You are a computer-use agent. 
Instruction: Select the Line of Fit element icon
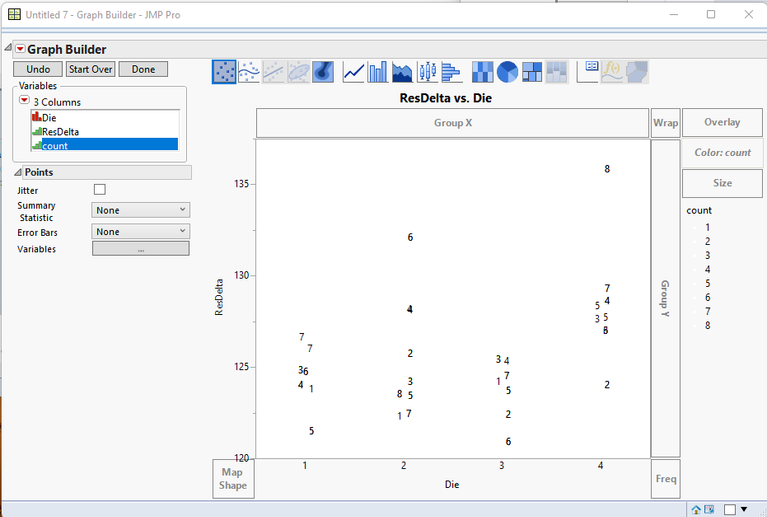click(x=273, y=72)
